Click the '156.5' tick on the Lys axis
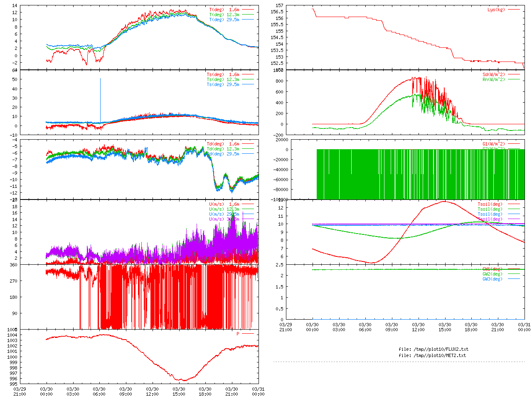532x399 pixels. point(277,12)
